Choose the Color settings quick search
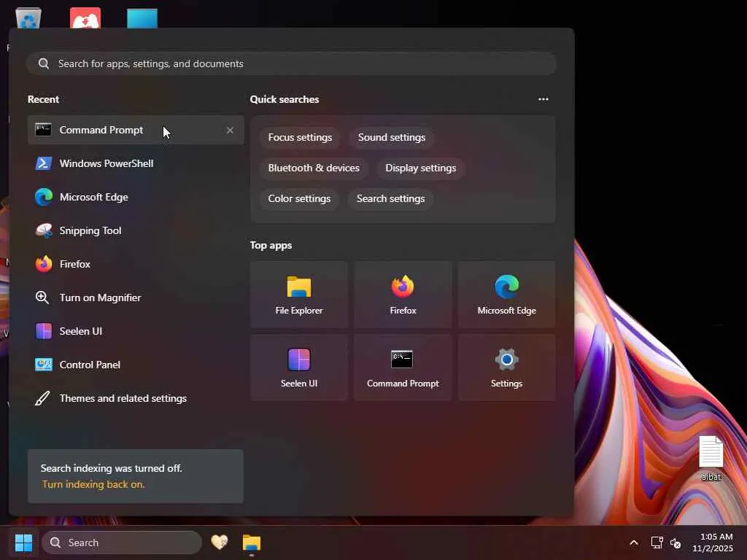 [299, 198]
